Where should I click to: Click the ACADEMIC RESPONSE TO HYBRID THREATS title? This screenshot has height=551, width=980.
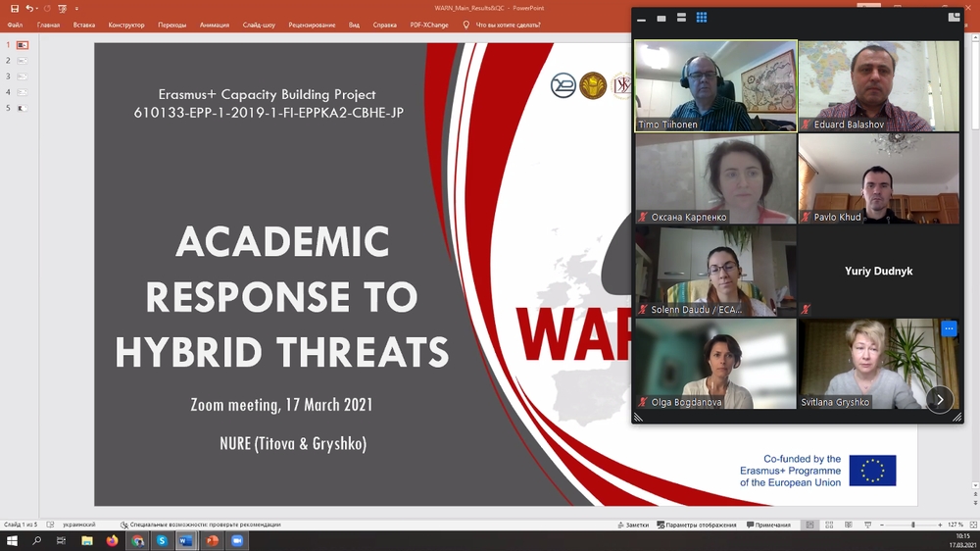coord(282,296)
